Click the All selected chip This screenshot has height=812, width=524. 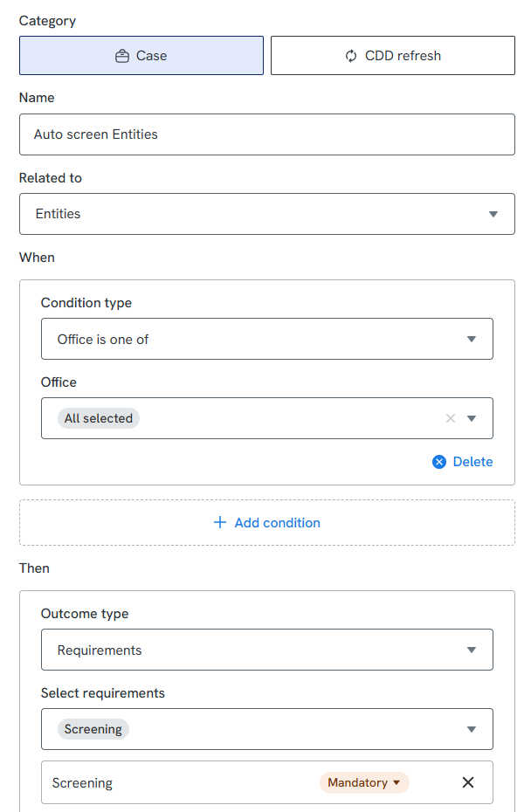99,418
